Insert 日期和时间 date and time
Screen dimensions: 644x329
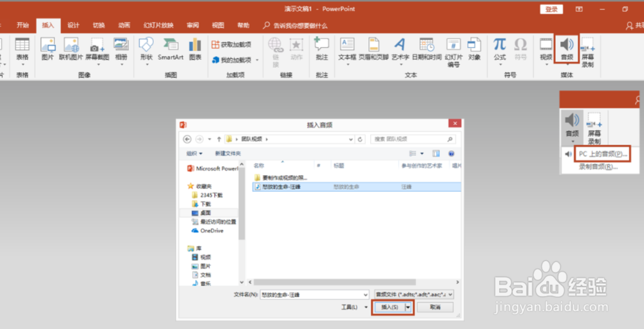426,50
